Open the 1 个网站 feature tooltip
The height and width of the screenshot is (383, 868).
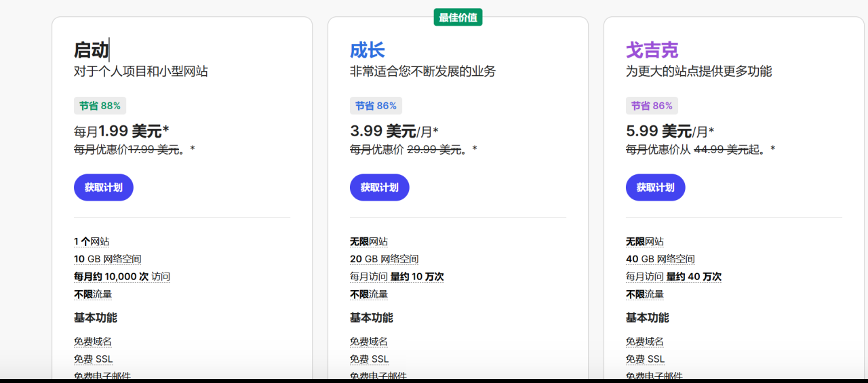pos(92,241)
